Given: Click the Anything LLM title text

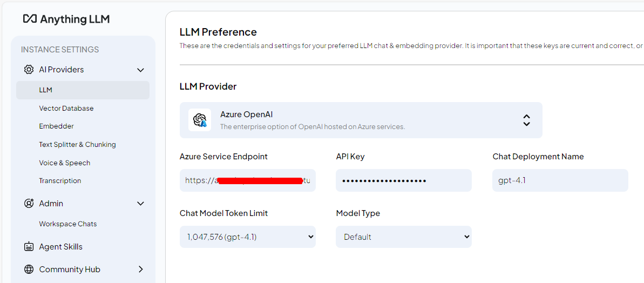Looking at the screenshot, I should point(74,19).
